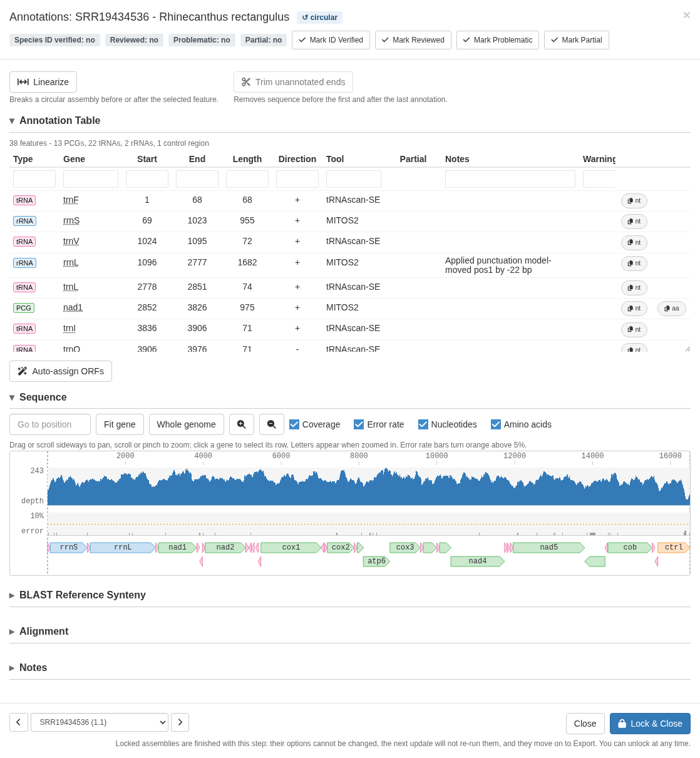Toggle the Coverage checkbox
700x758 pixels.
click(x=294, y=424)
